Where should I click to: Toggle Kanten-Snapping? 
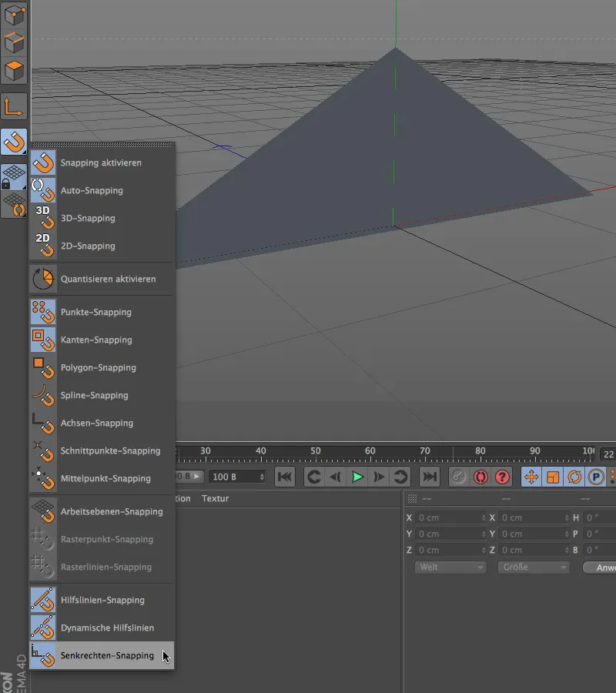[x=102, y=340]
